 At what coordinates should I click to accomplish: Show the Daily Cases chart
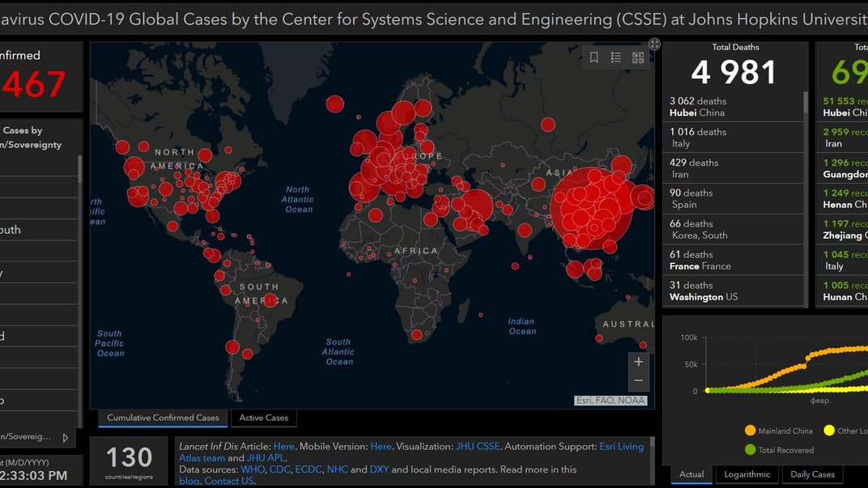812,474
